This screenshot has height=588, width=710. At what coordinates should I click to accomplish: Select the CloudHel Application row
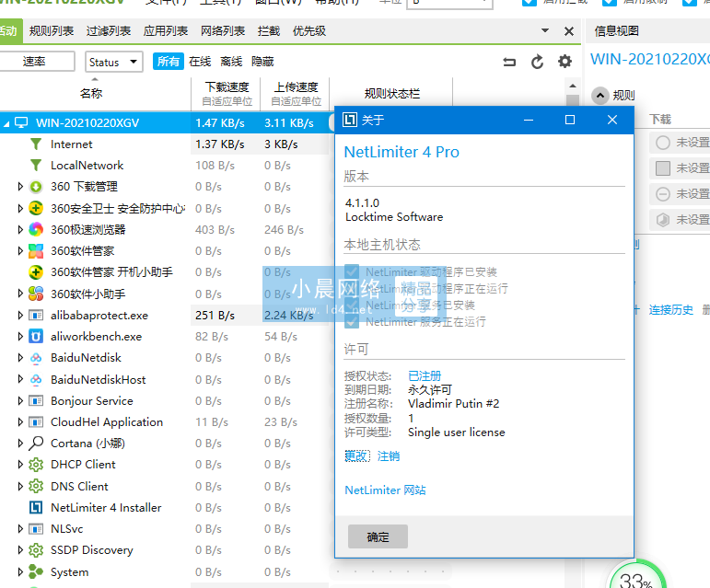(165, 422)
